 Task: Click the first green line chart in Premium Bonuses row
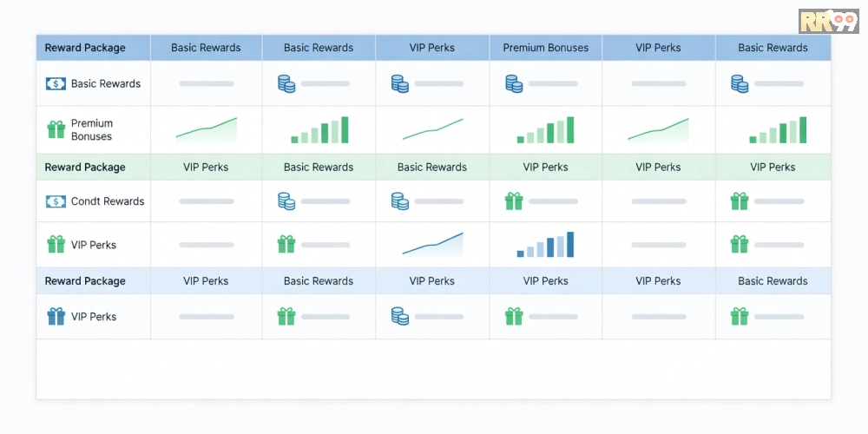(207, 130)
